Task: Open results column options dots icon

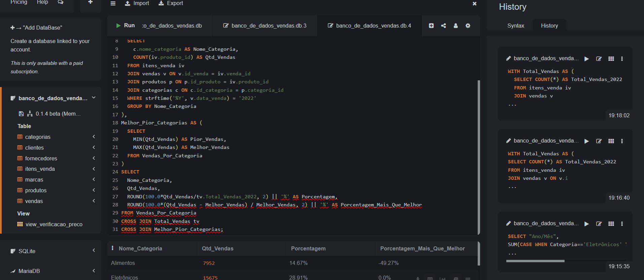Action: tap(112, 248)
